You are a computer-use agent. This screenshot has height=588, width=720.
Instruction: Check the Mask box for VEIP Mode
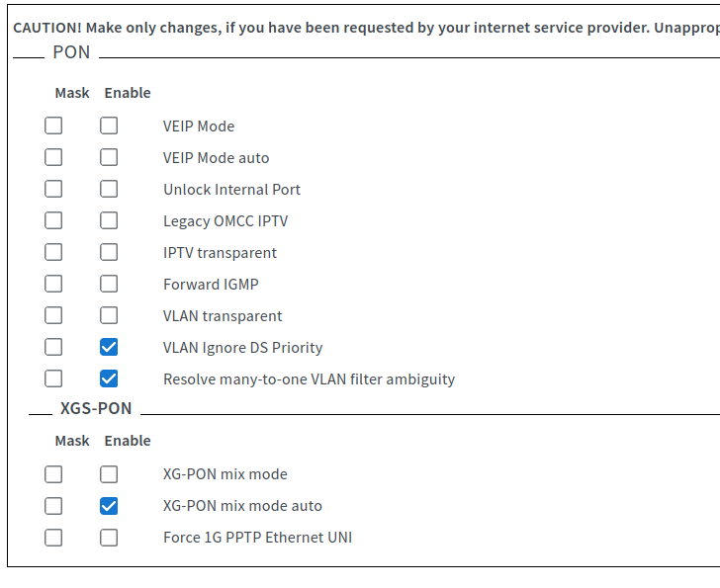pos(53,126)
